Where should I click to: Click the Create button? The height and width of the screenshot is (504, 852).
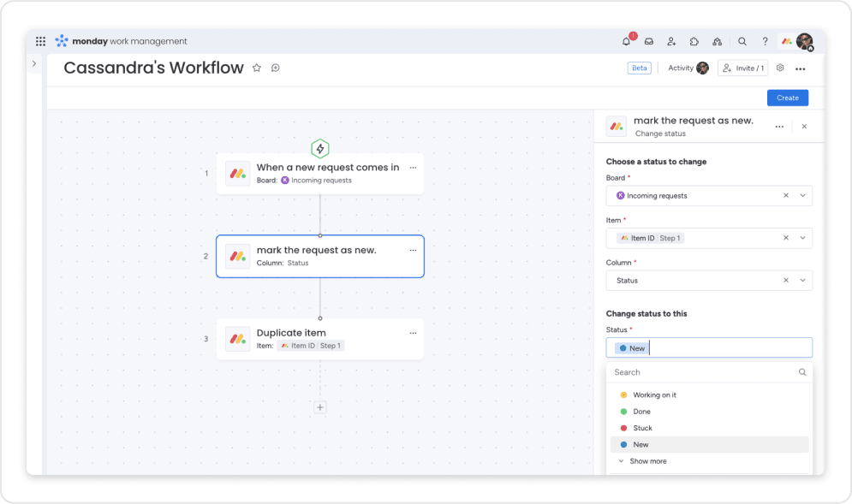(787, 98)
